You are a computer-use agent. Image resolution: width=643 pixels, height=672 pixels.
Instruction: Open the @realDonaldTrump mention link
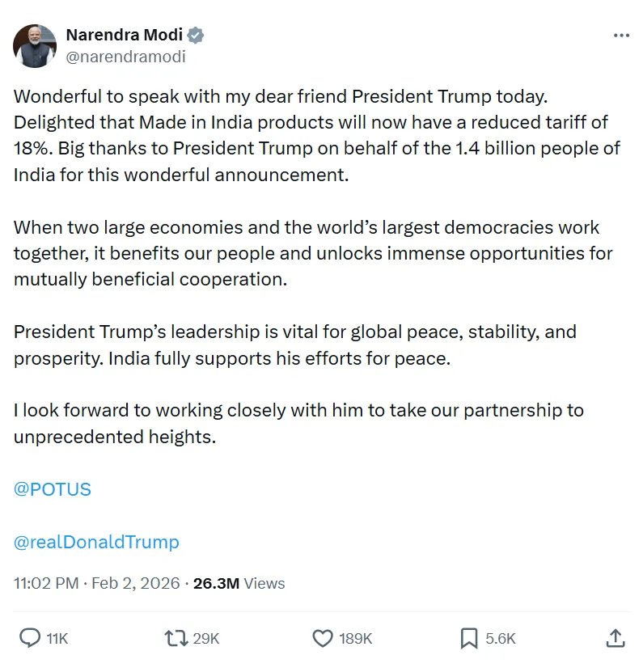(97, 542)
